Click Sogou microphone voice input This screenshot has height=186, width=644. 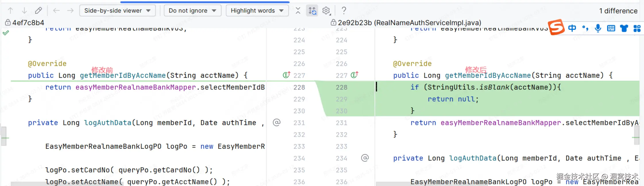(x=598, y=28)
